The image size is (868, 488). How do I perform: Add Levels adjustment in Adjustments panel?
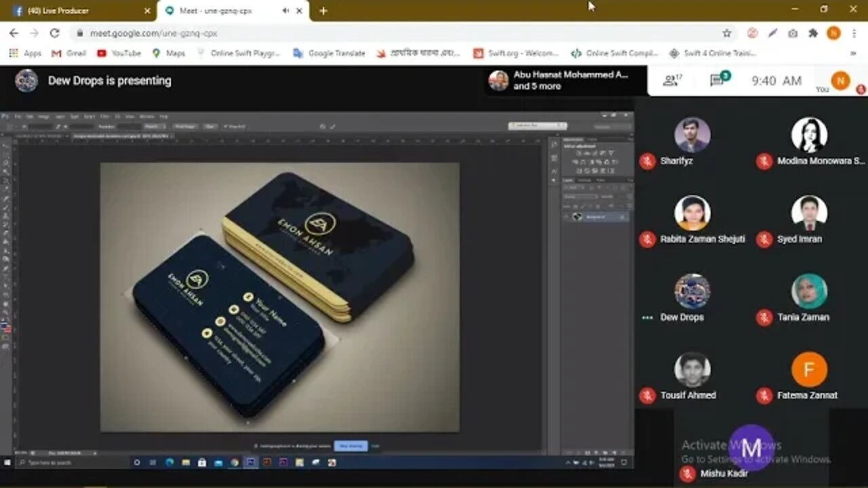[587, 153]
